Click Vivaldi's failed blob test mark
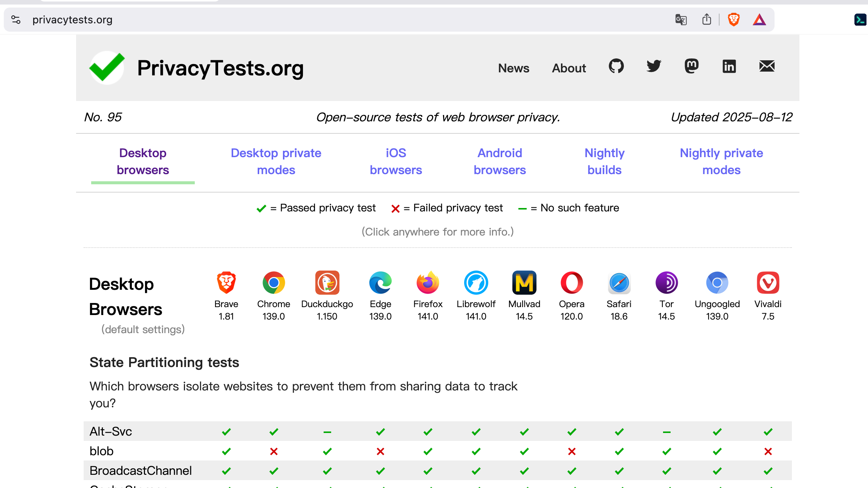This screenshot has width=868, height=488. point(768,451)
